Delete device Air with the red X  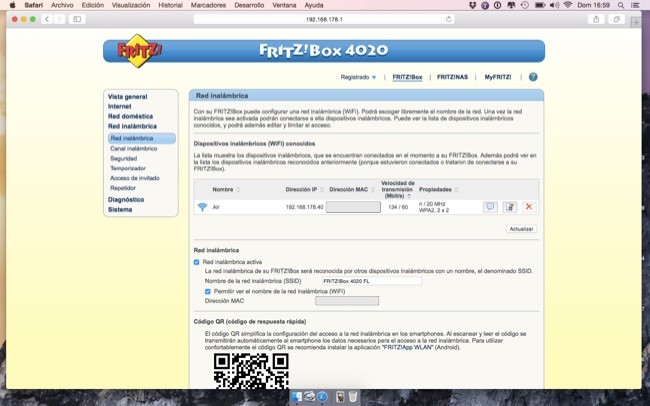tap(529, 207)
